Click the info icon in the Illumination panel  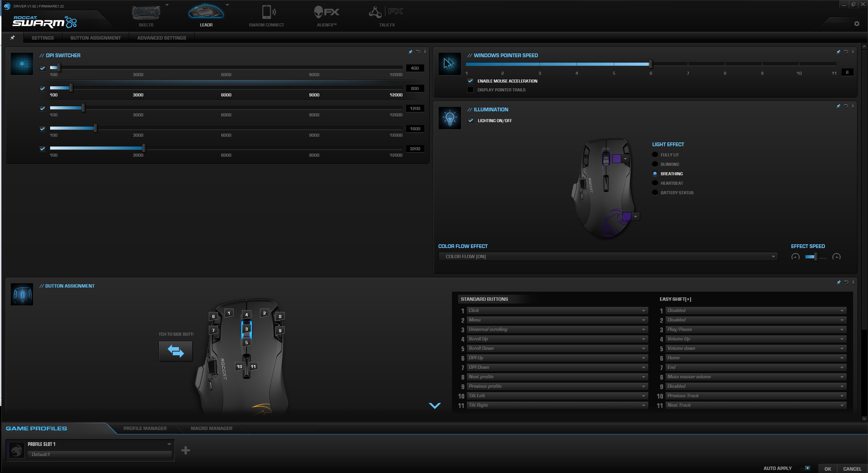(853, 106)
